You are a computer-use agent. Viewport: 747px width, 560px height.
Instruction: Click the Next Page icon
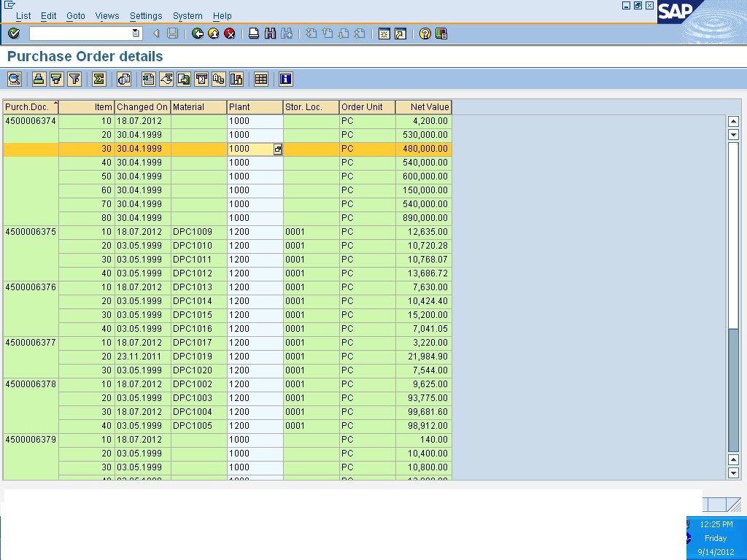tap(344, 34)
